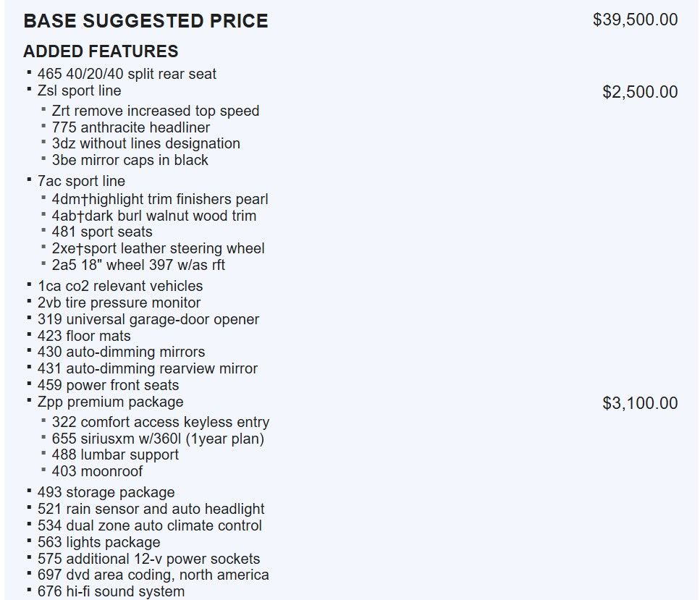Viewport: 700px width, 600px height.
Task: Click the comfort access keyless entry item
Action: [160, 422]
